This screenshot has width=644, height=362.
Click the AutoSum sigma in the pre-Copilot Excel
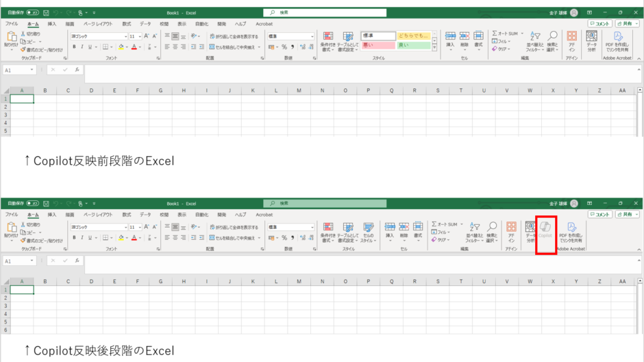click(495, 34)
